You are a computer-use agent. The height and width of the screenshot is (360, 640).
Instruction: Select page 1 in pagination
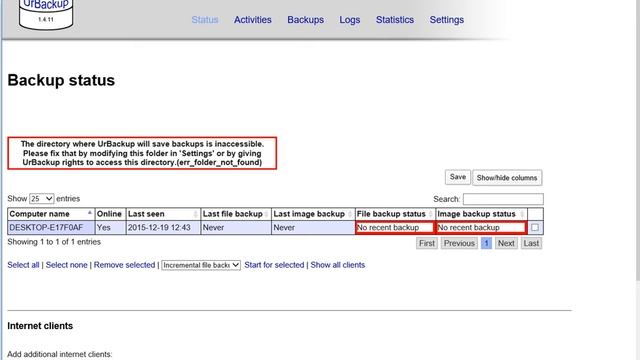(x=486, y=243)
